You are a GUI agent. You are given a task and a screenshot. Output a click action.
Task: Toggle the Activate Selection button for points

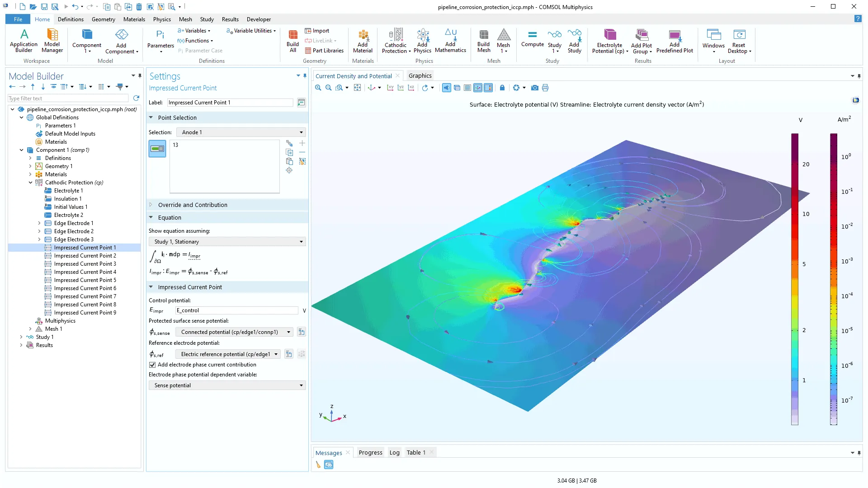tap(157, 149)
